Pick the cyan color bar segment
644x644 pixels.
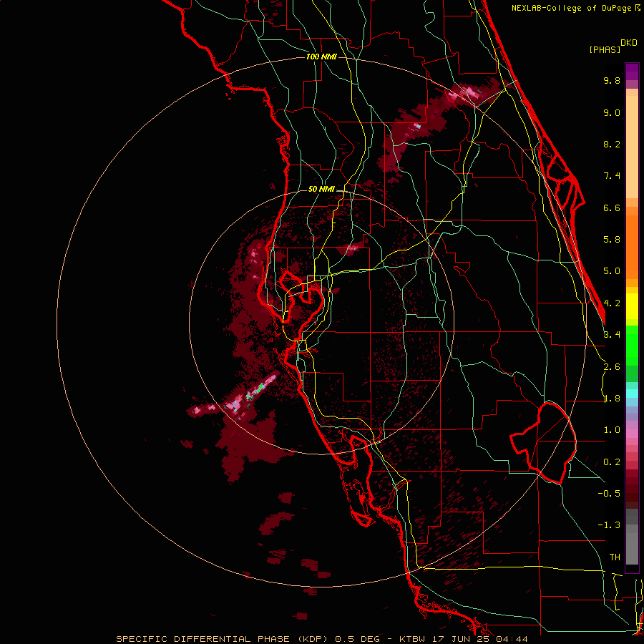click(632, 394)
